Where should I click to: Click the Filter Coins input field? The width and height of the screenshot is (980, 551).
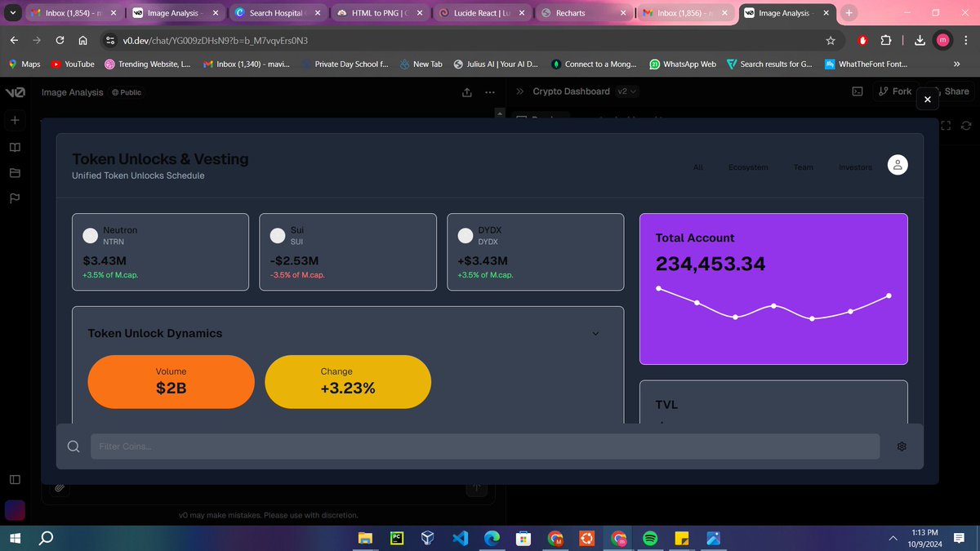tap(485, 447)
